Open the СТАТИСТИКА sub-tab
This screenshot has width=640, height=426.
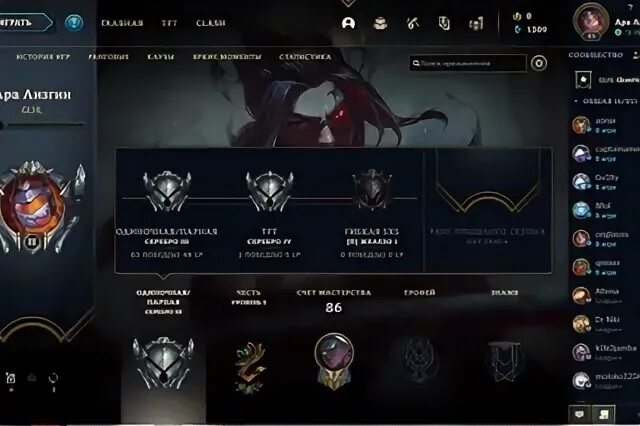coord(305,57)
